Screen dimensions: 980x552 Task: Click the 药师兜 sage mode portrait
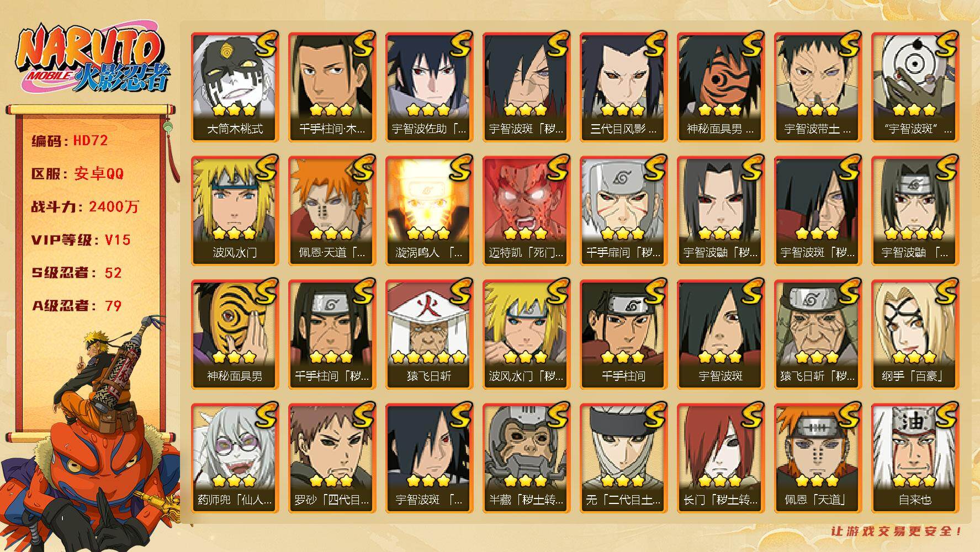[x=235, y=458]
